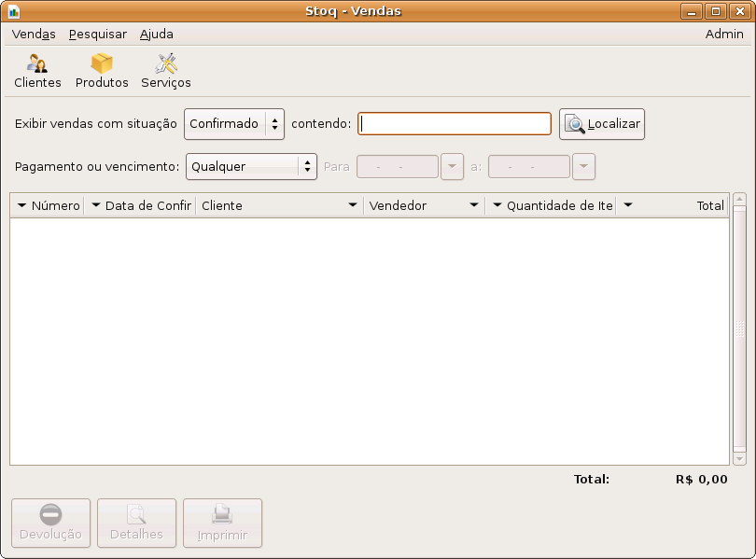Focus the contendo search text field

(x=455, y=124)
